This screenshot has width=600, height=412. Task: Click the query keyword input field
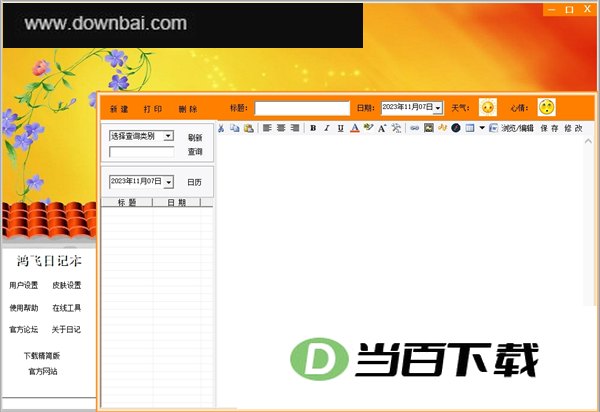tap(142, 152)
